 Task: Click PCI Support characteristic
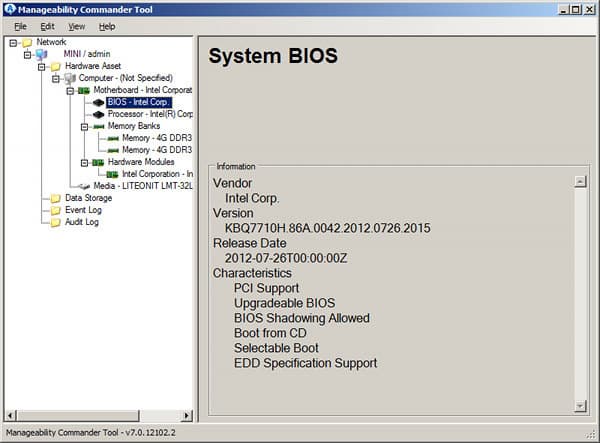pos(266,288)
